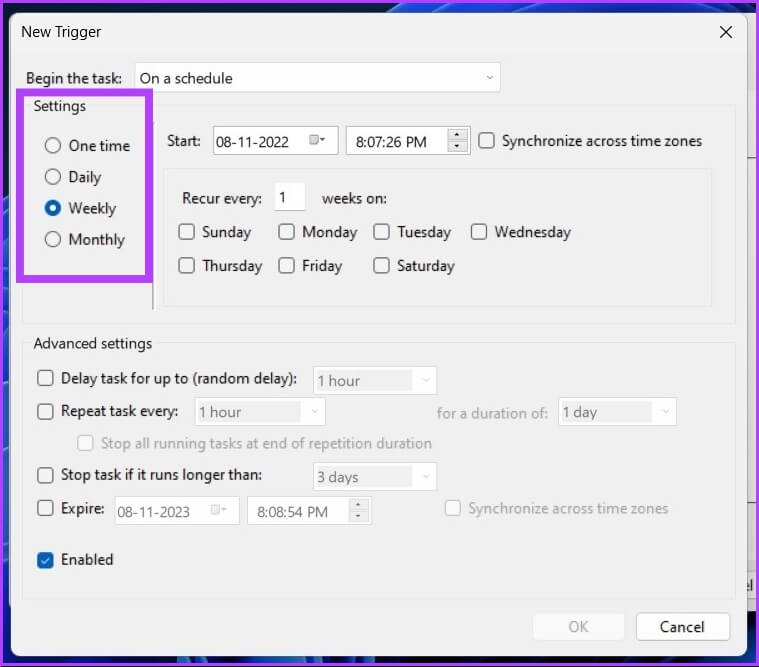The image size is (759, 667).
Task: Click the OK button
Action: pos(578,627)
